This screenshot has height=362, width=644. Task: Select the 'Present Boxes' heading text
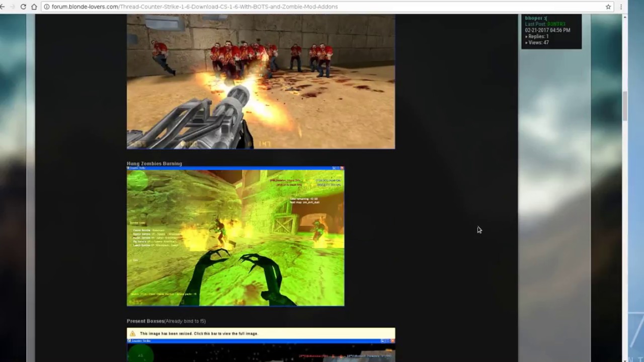coord(145,321)
